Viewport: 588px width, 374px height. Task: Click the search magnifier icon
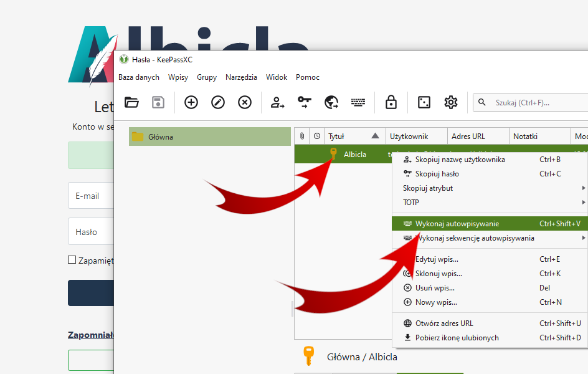[482, 102]
